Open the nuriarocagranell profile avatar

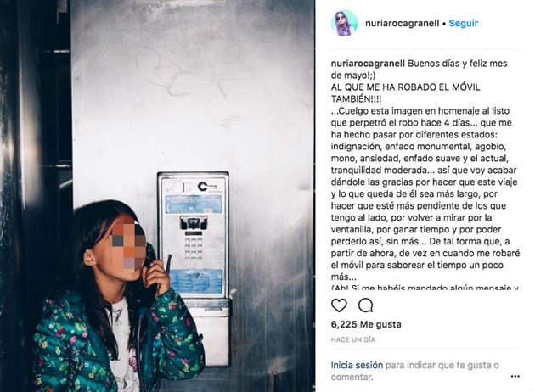[344, 23]
